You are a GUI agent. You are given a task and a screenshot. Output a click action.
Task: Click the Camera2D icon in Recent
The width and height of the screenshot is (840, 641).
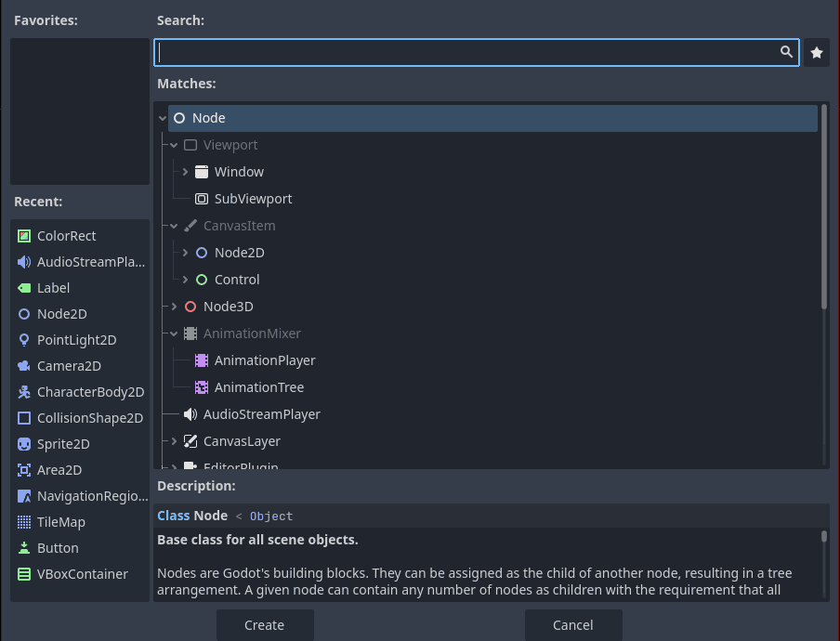(24, 366)
